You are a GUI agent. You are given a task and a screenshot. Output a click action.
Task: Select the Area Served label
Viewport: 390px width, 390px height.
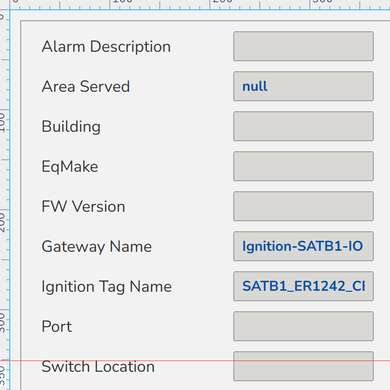coord(86,87)
